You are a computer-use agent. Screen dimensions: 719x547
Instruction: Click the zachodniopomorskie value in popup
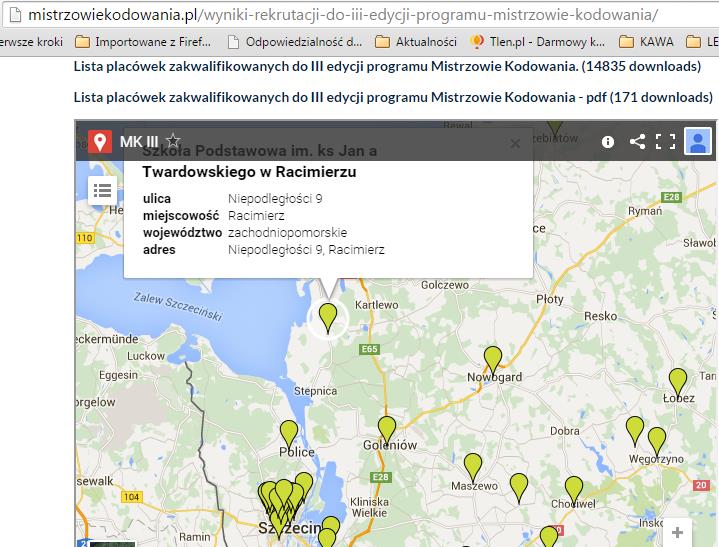(x=288, y=232)
